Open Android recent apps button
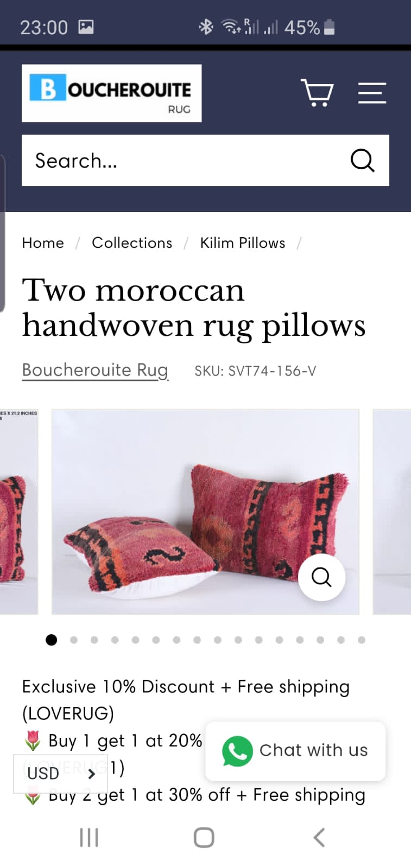 tap(89, 838)
